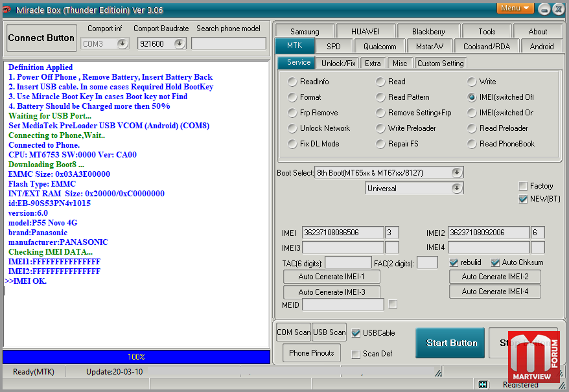Image resolution: width=569 pixels, height=392 pixels.
Task: Enable the Scan Def checkbox
Action: pos(356,354)
